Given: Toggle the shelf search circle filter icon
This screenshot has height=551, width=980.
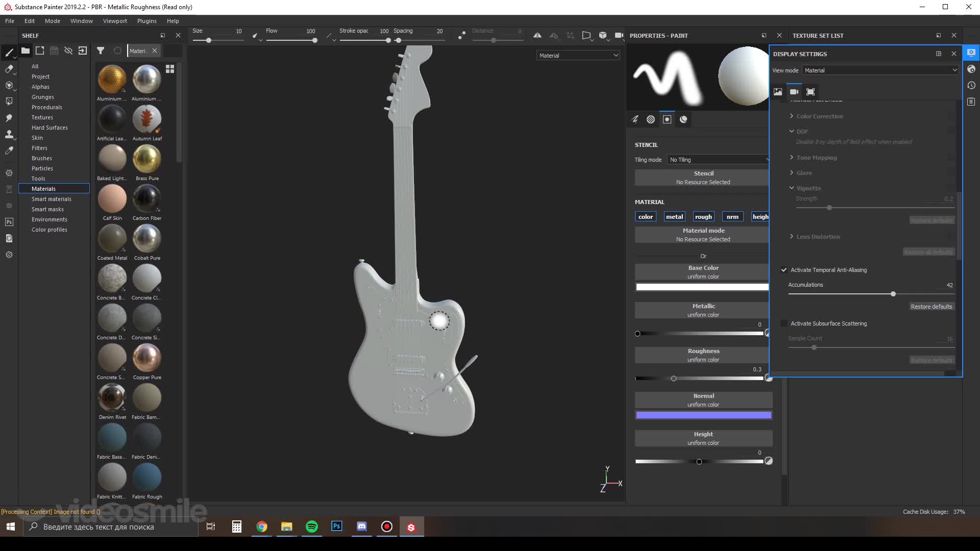Looking at the screenshot, I should (117, 51).
